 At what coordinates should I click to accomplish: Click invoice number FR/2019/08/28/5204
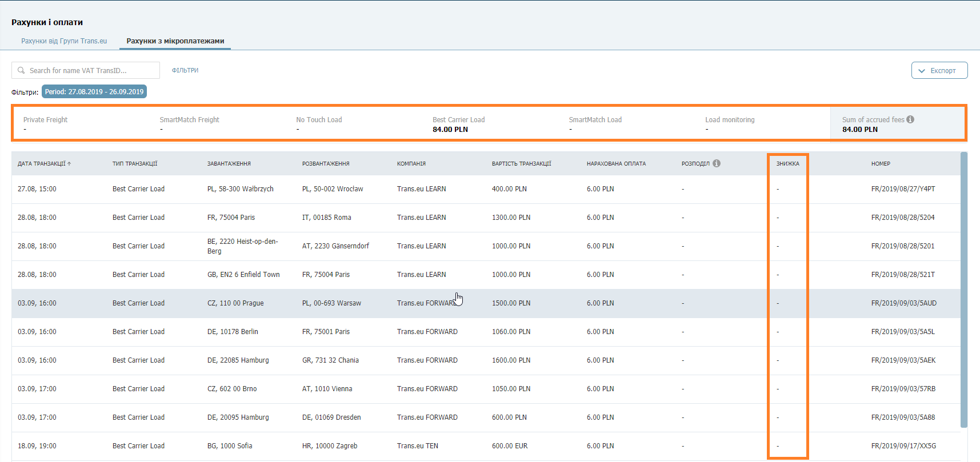(903, 218)
